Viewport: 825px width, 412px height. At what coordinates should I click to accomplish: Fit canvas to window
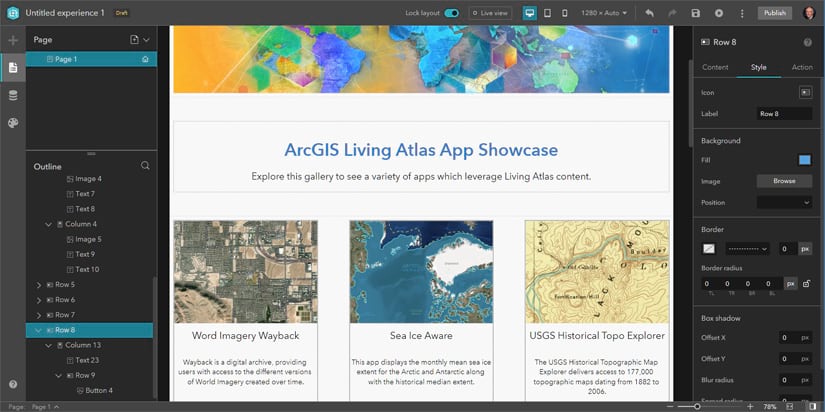tap(789, 407)
